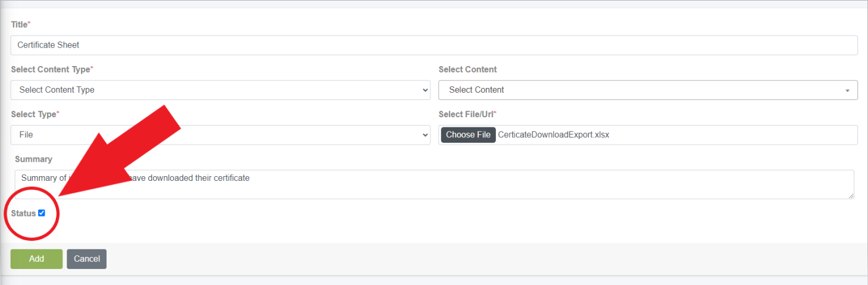This screenshot has height=285, width=868.
Task: Click the Status label text
Action: [x=23, y=214]
